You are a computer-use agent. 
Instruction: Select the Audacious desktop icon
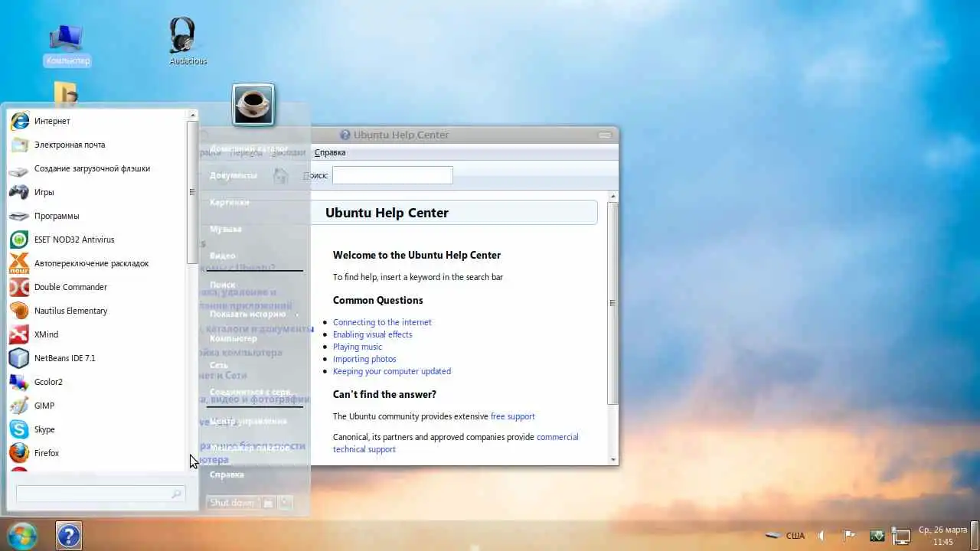point(188,41)
